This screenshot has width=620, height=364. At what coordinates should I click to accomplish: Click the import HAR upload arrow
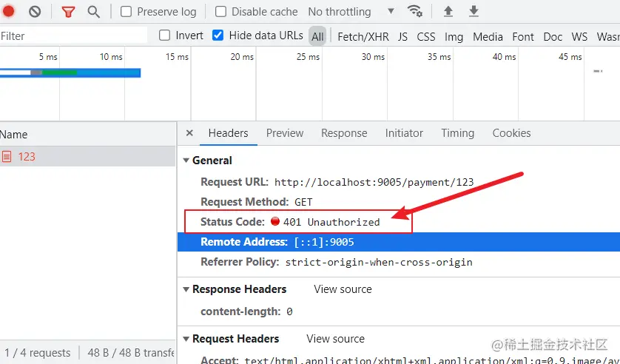(448, 12)
